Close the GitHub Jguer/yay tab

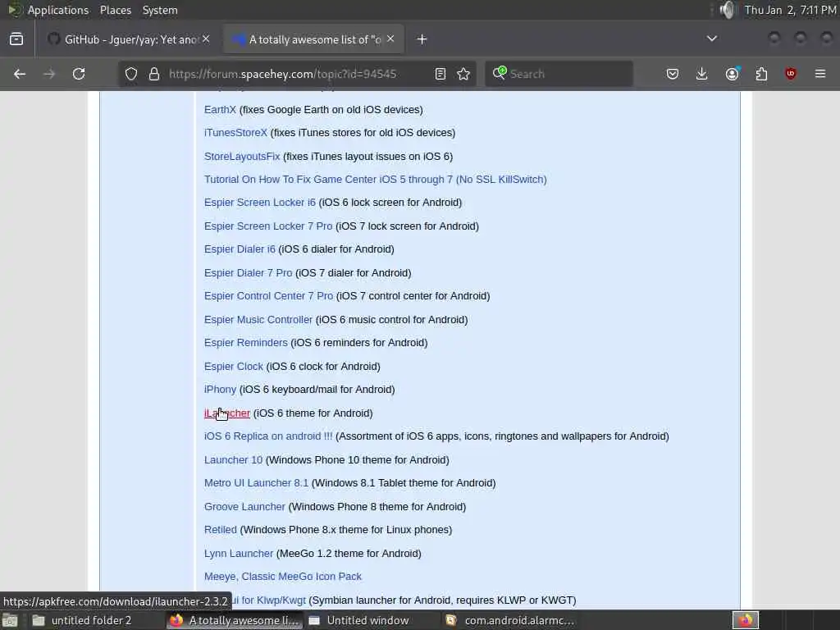point(206,39)
